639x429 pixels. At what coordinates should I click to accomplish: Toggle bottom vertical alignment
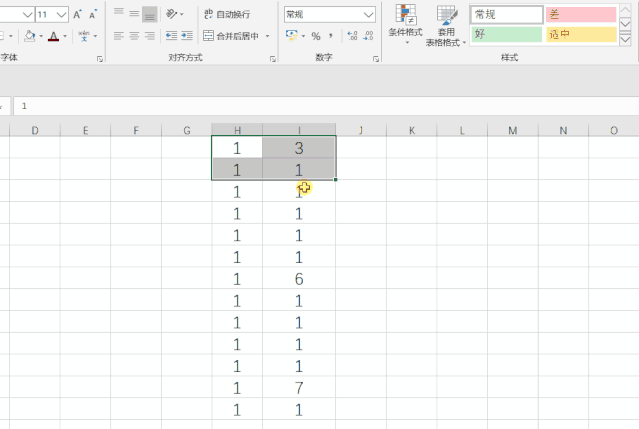pyautogui.click(x=149, y=14)
